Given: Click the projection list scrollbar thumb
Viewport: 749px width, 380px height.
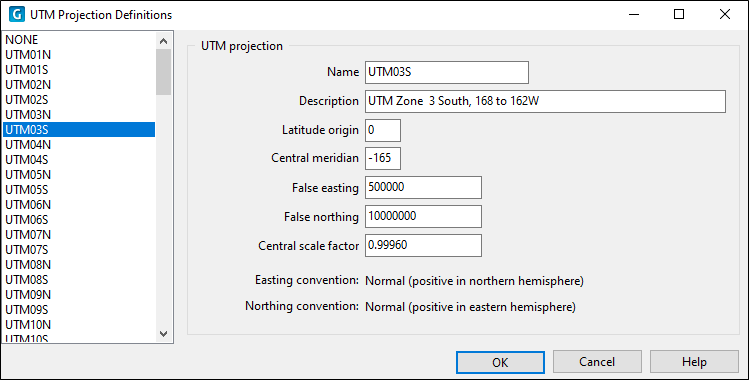Looking at the screenshot, I should [163, 72].
